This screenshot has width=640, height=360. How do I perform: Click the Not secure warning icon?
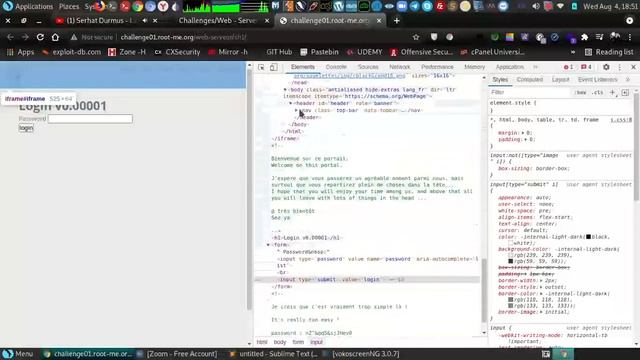tap(74, 37)
